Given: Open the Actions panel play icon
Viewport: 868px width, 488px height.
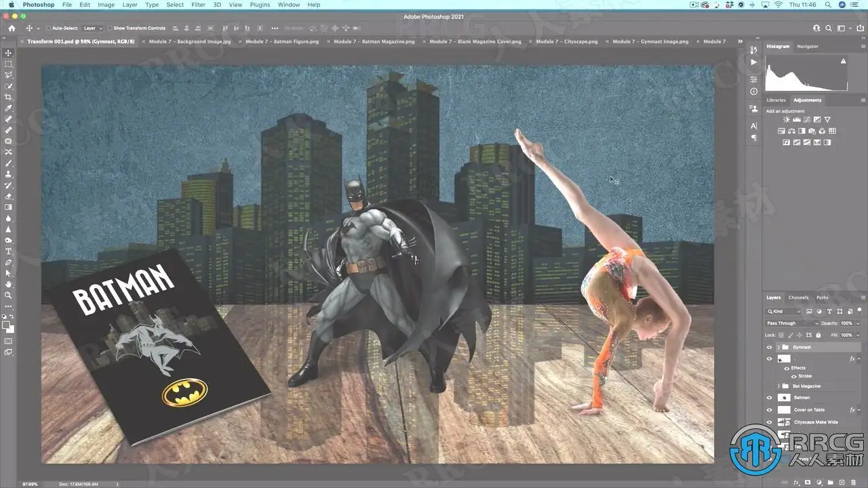Looking at the screenshot, I should [x=754, y=62].
